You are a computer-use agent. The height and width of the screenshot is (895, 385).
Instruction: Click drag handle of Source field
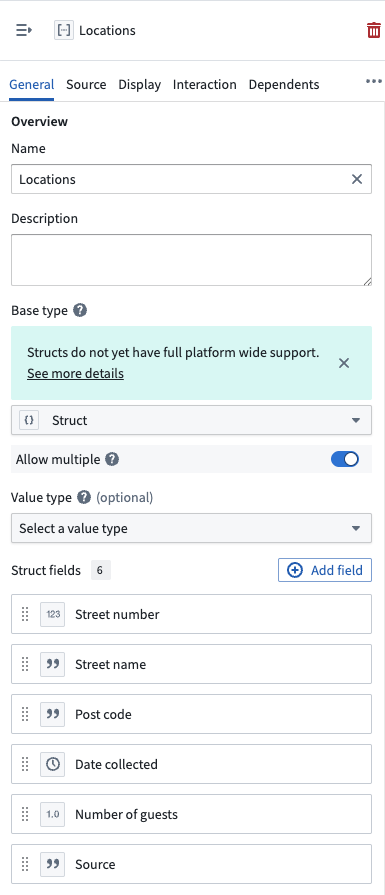click(x=25, y=864)
